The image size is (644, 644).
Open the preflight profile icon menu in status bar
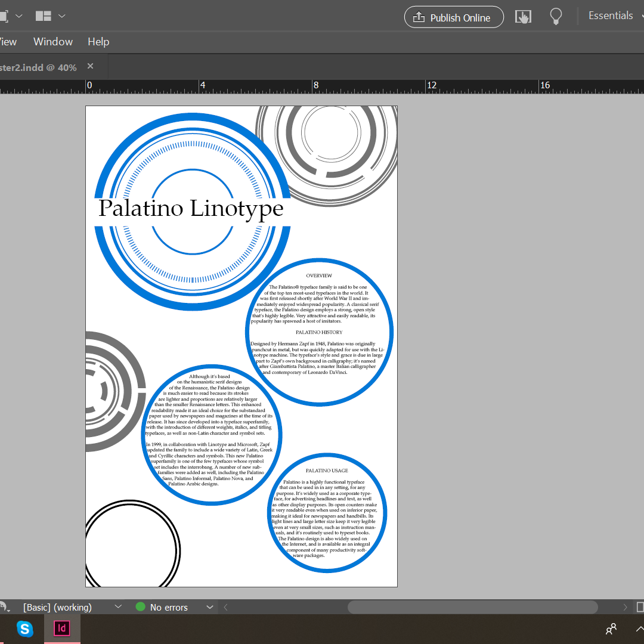click(5, 607)
